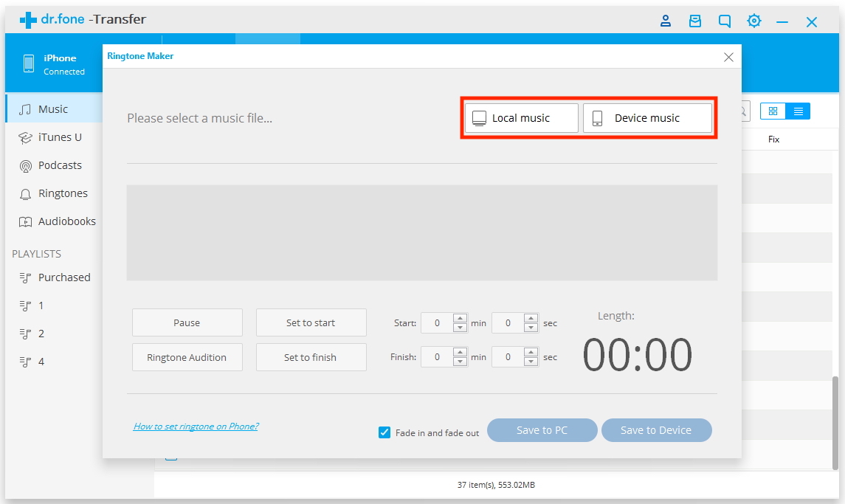The image size is (845, 504).
Task: Open the feedback chat bubble icon
Action: click(x=725, y=21)
